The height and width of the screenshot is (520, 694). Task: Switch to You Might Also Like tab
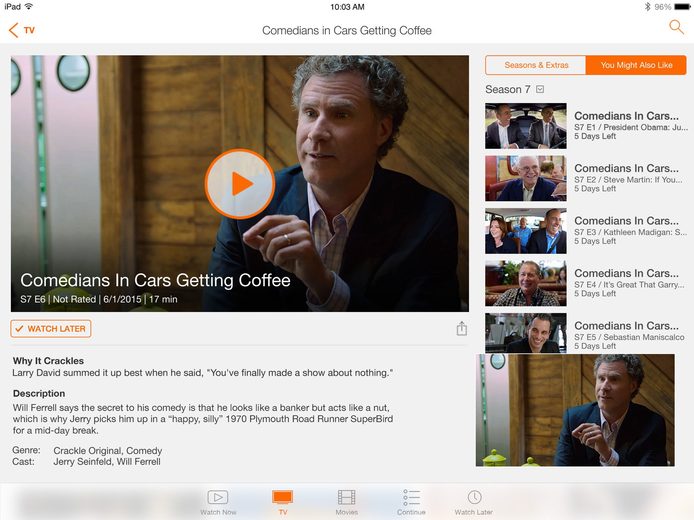tap(636, 65)
